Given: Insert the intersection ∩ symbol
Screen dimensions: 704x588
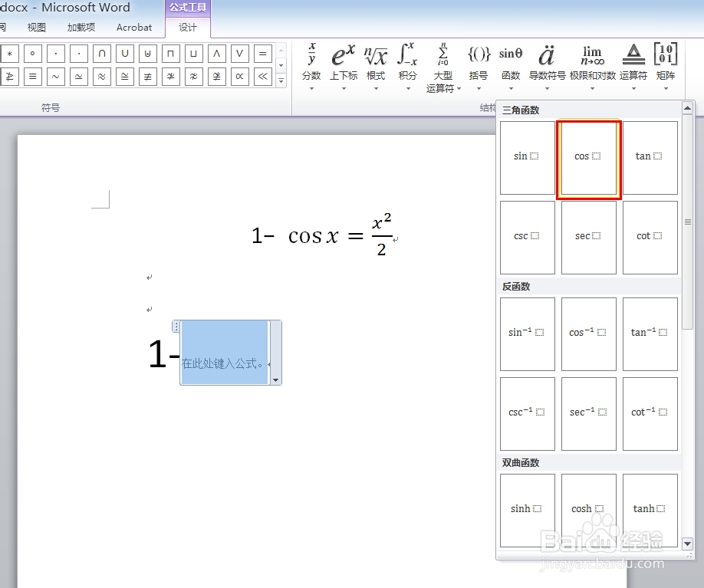Looking at the screenshot, I should point(101,54).
